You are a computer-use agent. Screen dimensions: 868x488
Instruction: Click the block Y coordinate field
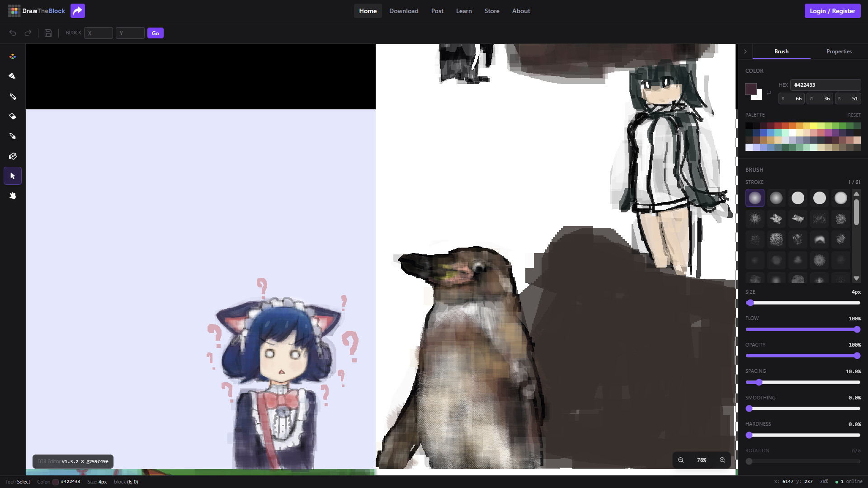130,33
